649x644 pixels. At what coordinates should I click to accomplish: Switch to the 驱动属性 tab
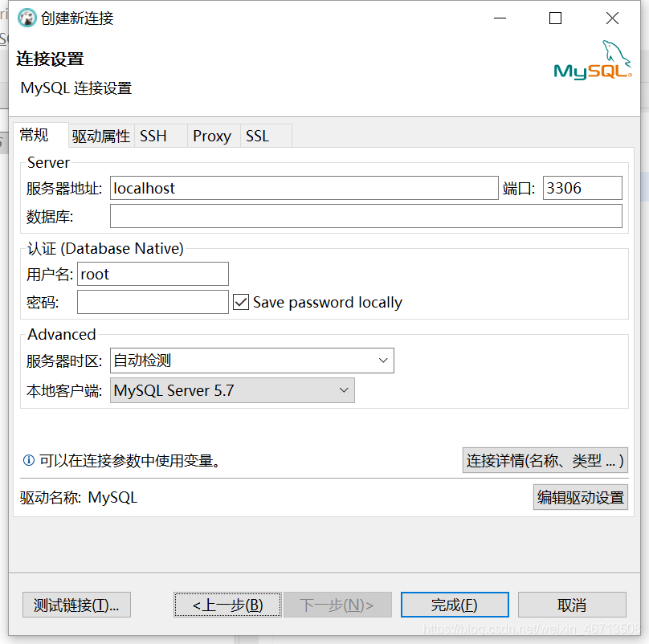(x=101, y=136)
